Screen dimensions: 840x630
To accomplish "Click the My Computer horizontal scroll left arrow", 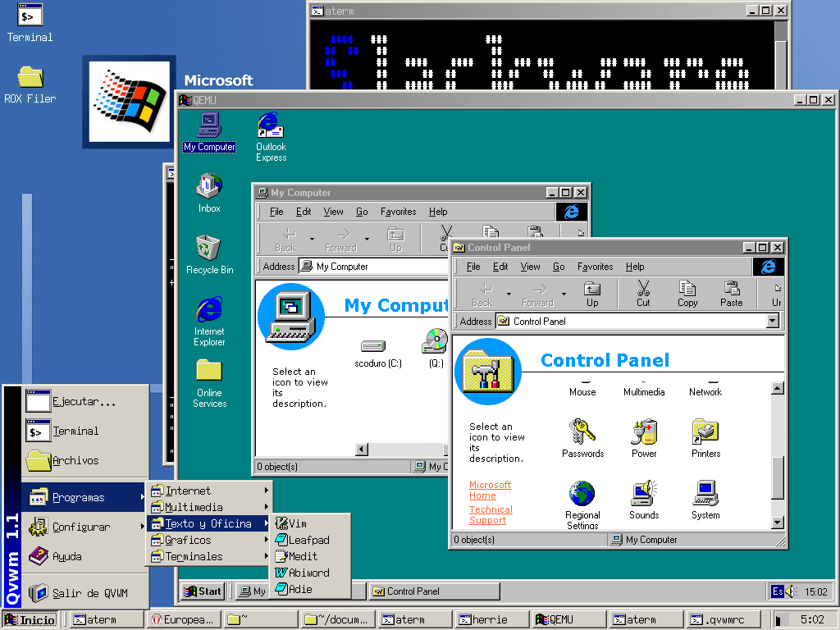I will [362, 450].
